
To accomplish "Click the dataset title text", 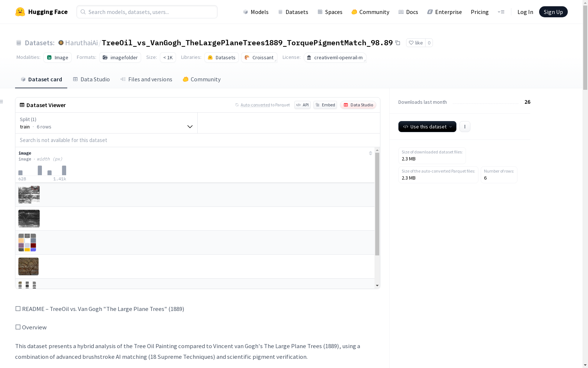I will (247, 43).
